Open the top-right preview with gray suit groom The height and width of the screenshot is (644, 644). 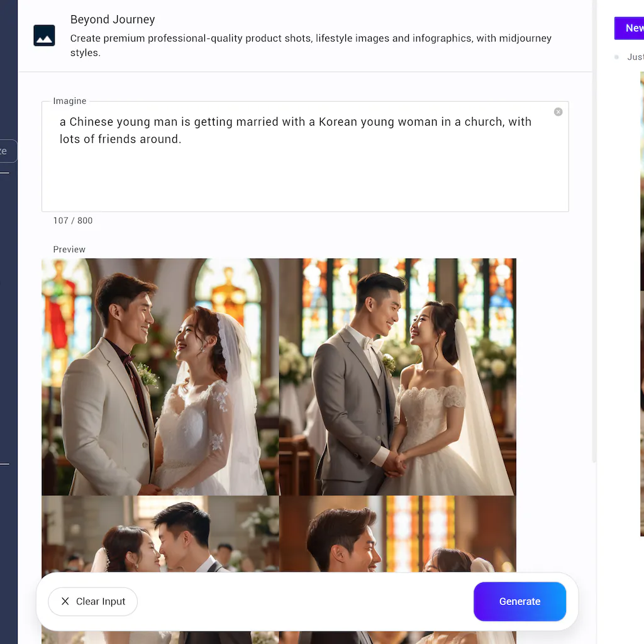point(397,376)
